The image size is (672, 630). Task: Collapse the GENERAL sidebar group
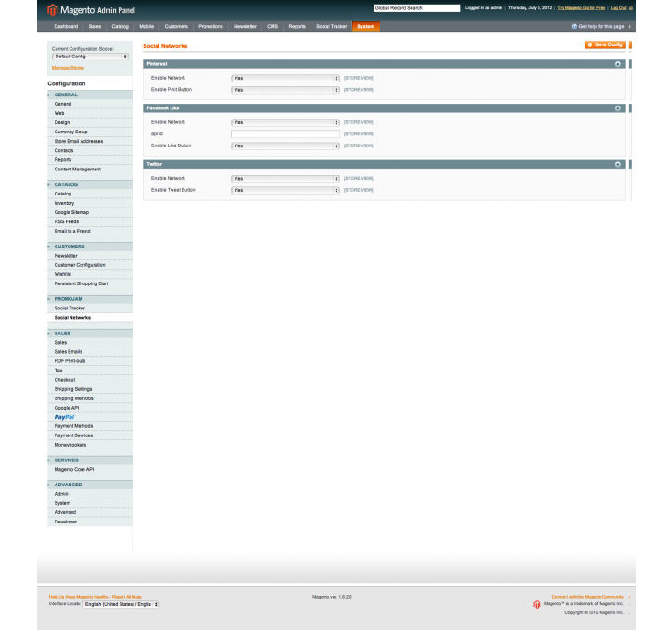90,94
